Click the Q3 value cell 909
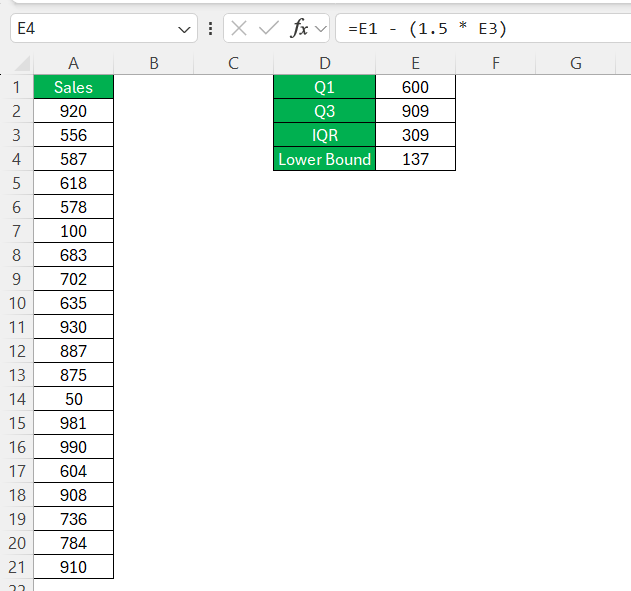Viewport: 631px width, 591px height. pos(415,111)
